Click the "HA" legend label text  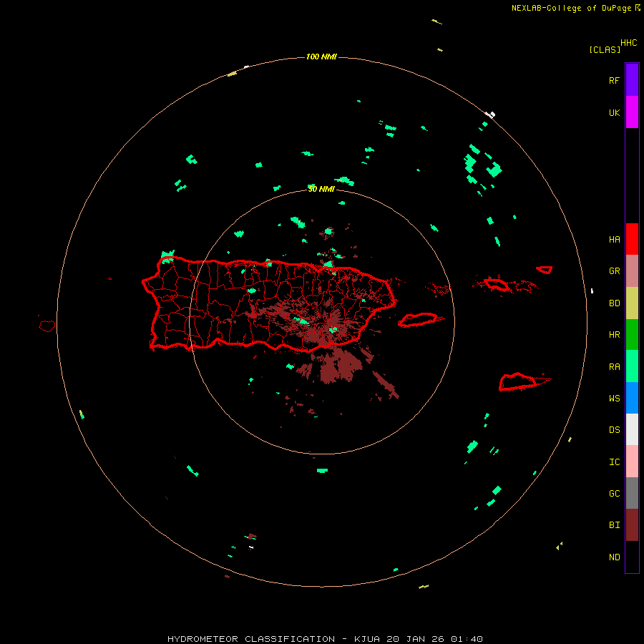click(x=614, y=239)
